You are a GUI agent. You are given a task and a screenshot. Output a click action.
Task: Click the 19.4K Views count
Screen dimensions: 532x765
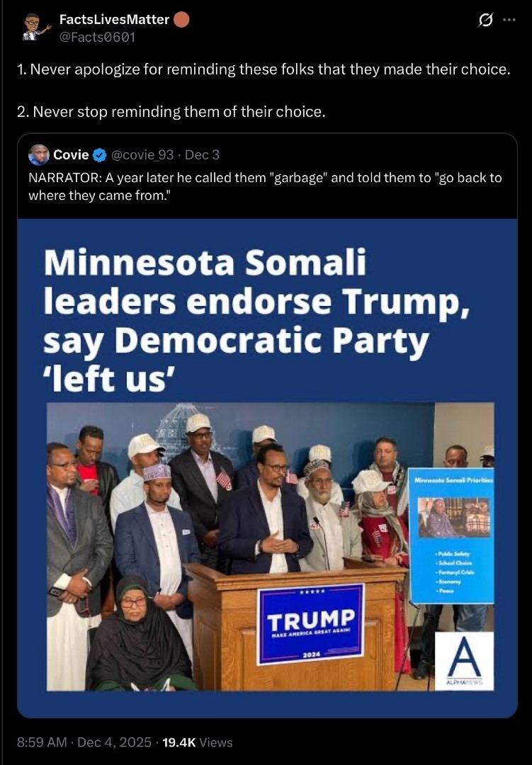coord(197,742)
